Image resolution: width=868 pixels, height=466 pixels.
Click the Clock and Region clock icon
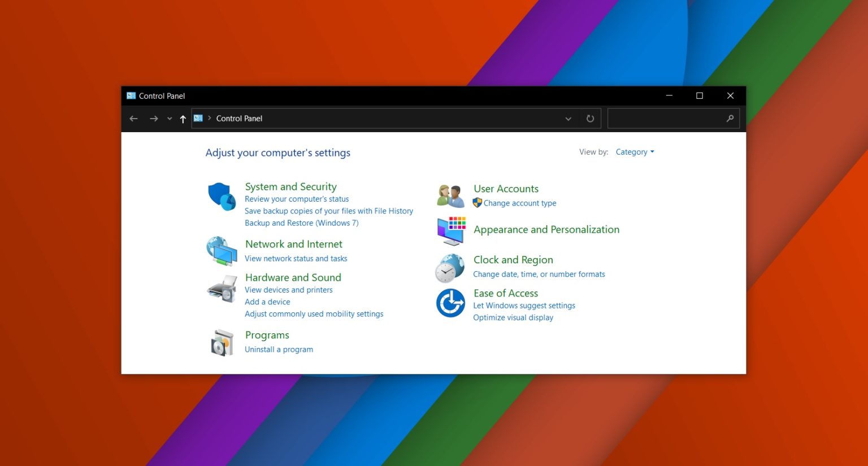point(450,267)
